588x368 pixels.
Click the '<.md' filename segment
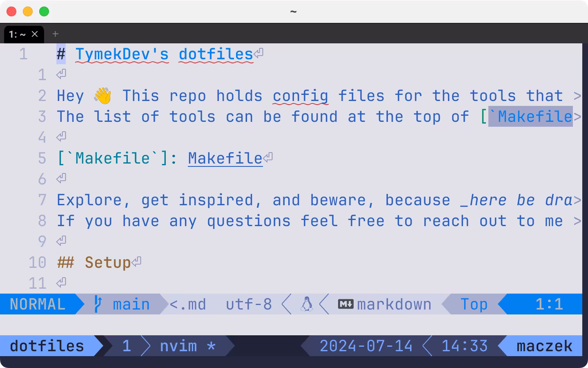click(x=188, y=304)
